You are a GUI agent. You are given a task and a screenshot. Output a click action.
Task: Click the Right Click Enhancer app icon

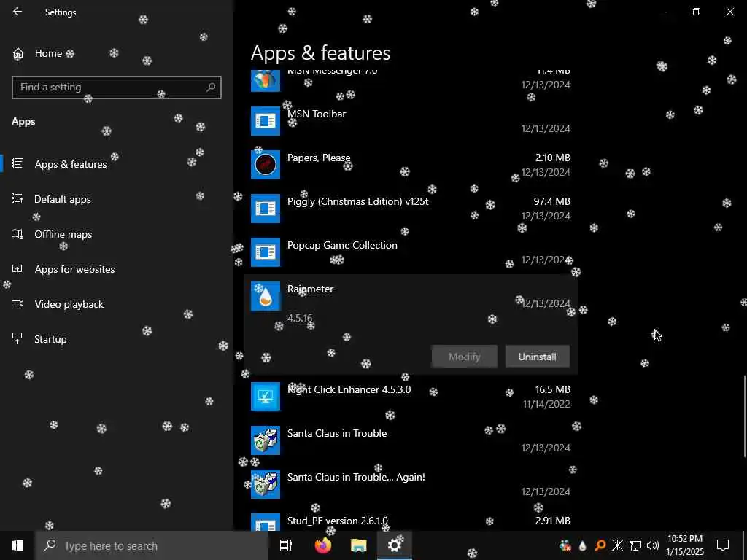266,397
